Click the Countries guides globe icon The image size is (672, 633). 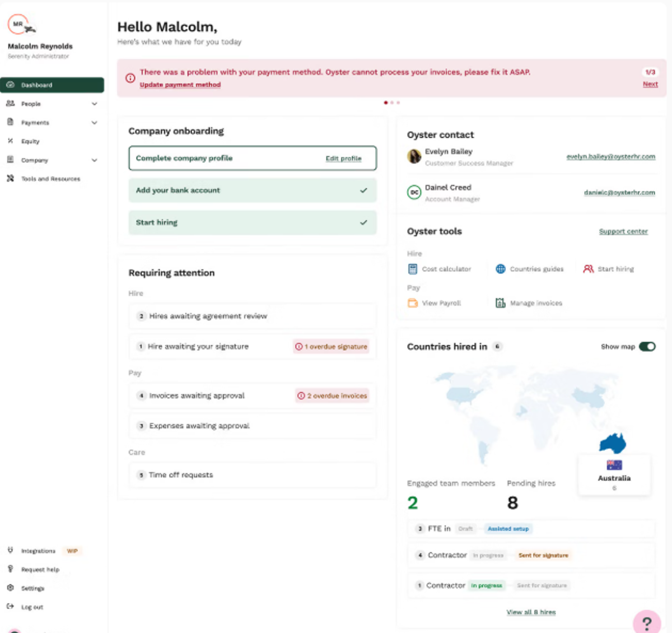[501, 269]
